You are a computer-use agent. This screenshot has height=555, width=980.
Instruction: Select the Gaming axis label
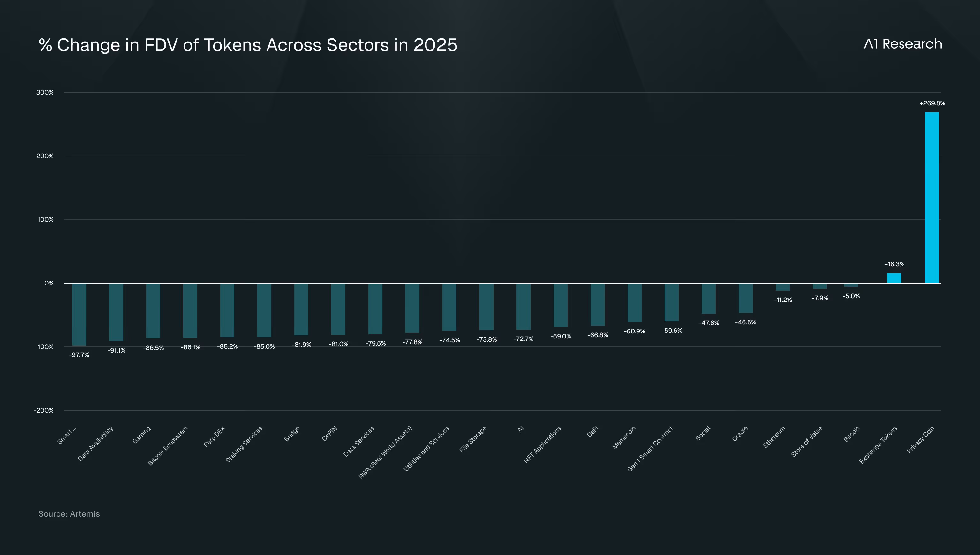[x=142, y=435]
